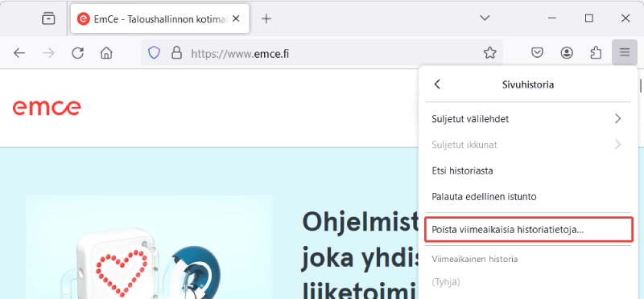This screenshot has width=644, height=299.
Task: Select Poista viimeaikaisia historiatietoja
Action: (x=528, y=230)
